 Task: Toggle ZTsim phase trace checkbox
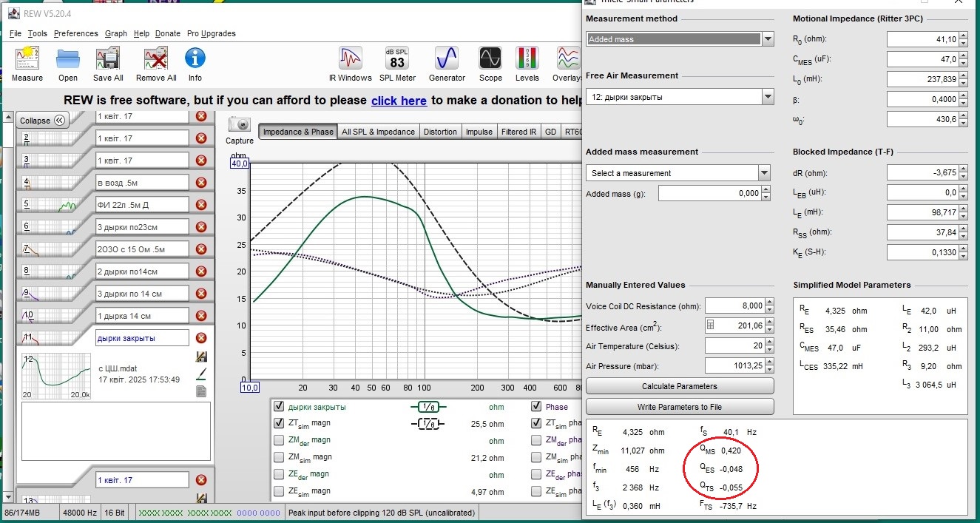click(536, 424)
